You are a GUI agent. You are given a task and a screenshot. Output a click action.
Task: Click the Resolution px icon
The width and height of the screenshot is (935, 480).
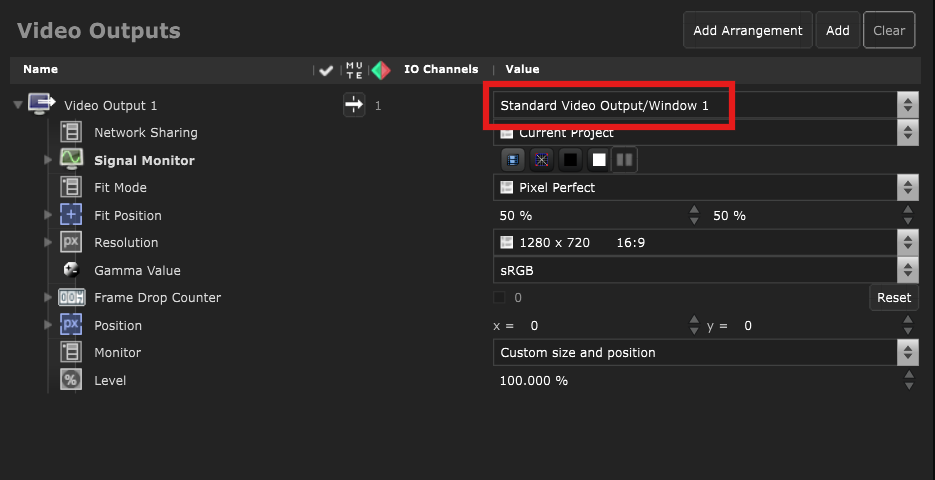(x=71, y=242)
